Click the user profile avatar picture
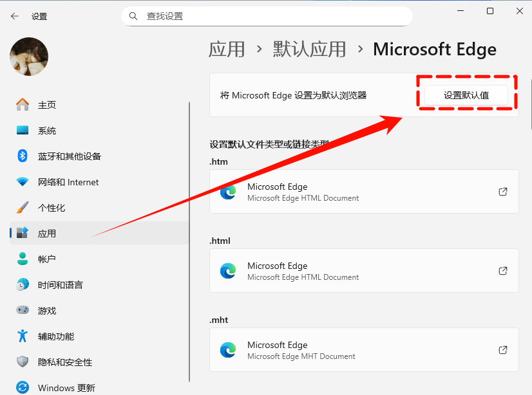 pos(29,57)
